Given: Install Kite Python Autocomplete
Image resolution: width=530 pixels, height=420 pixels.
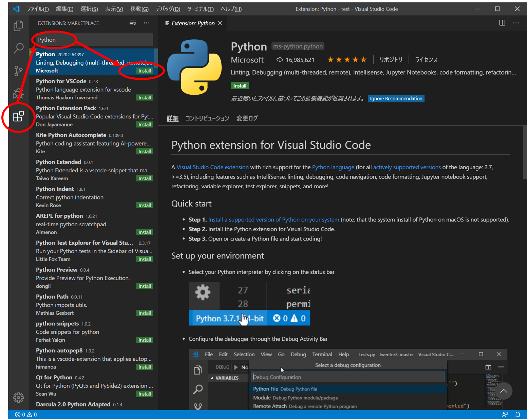Looking at the screenshot, I should pyautogui.click(x=145, y=151).
